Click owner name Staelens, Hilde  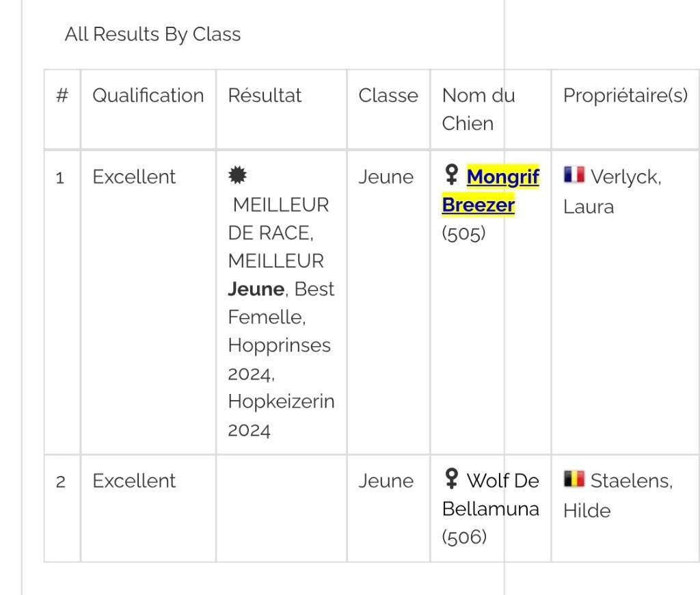[617, 495]
